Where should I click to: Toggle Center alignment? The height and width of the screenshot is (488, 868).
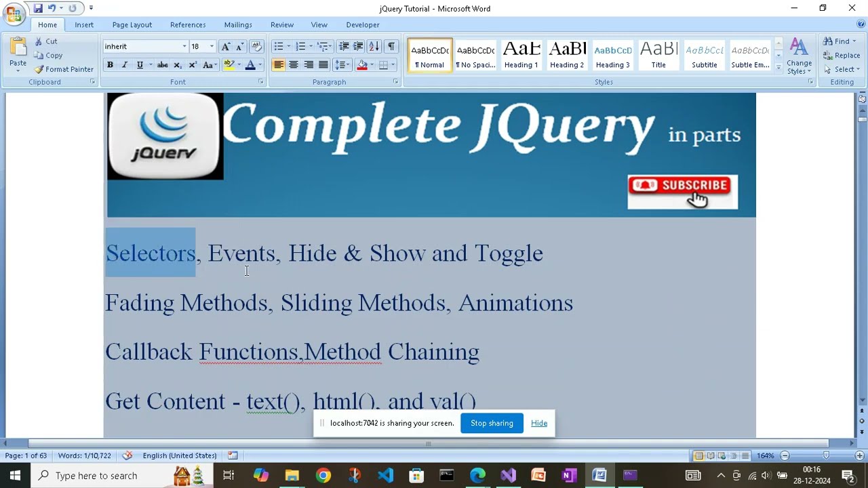(x=294, y=65)
